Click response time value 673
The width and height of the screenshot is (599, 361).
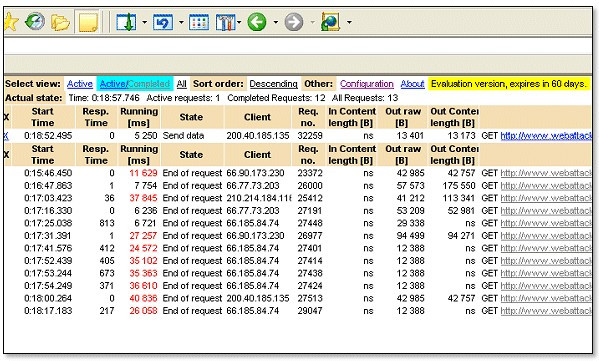[107, 274]
